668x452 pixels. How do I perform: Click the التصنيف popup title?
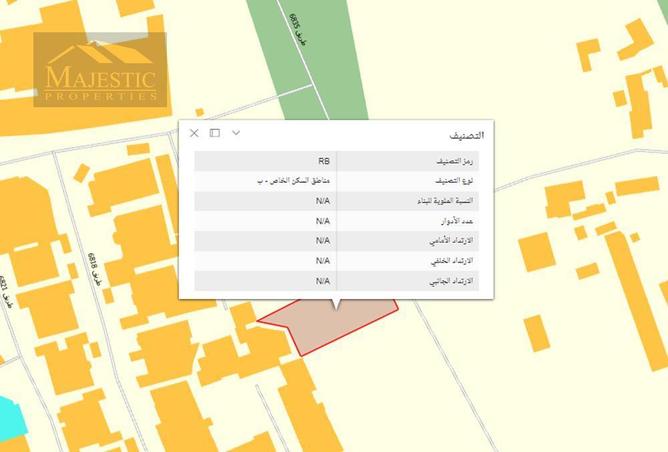(x=467, y=135)
